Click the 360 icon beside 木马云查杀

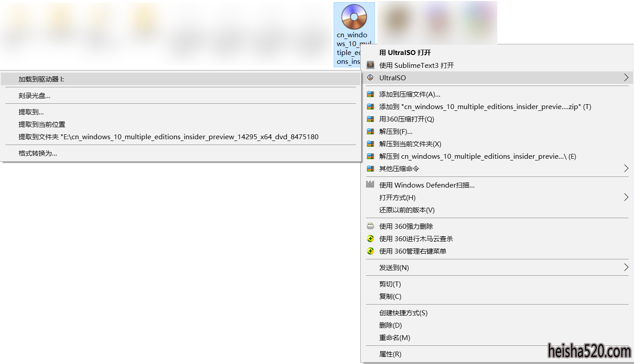(x=370, y=239)
